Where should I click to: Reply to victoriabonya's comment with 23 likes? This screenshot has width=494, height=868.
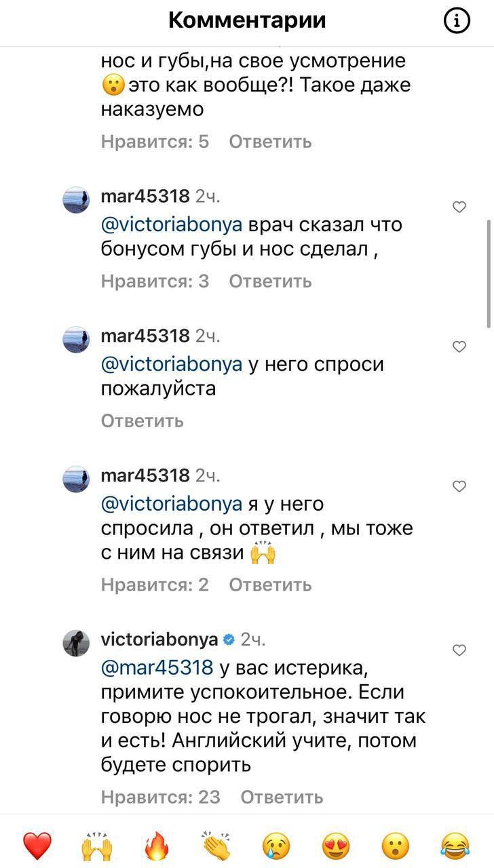[282, 797]
